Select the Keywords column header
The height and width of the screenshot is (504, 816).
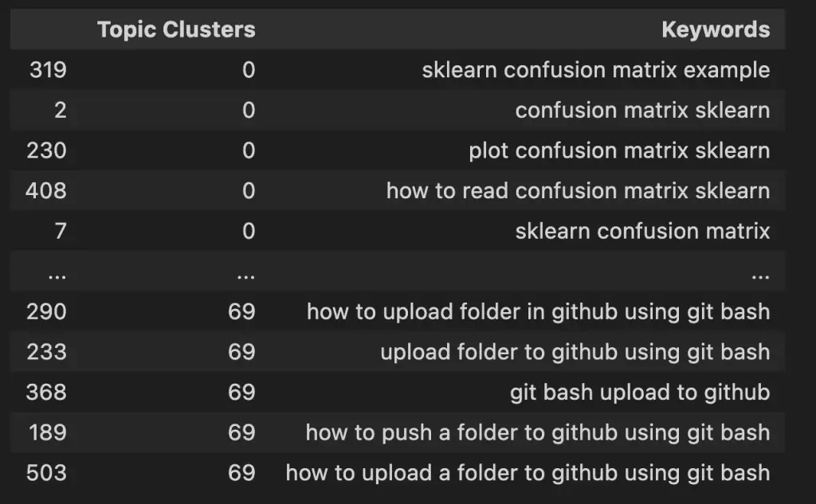click(716, 29)
